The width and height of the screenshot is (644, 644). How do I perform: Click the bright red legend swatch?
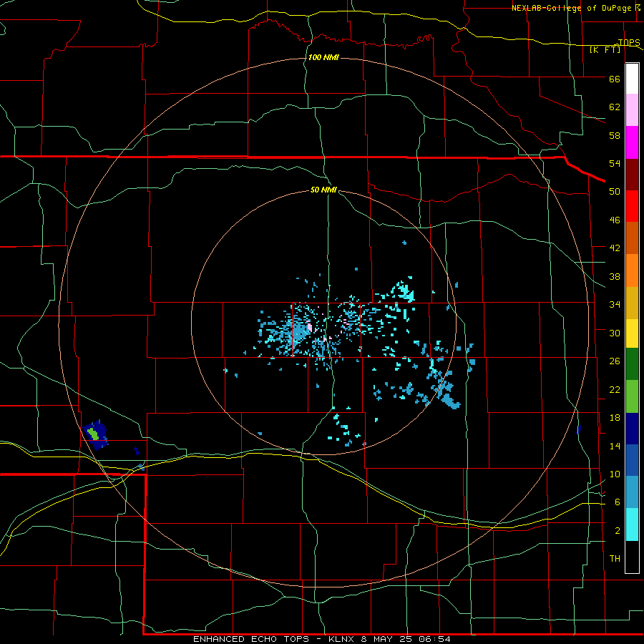click(x=632, y=206)
